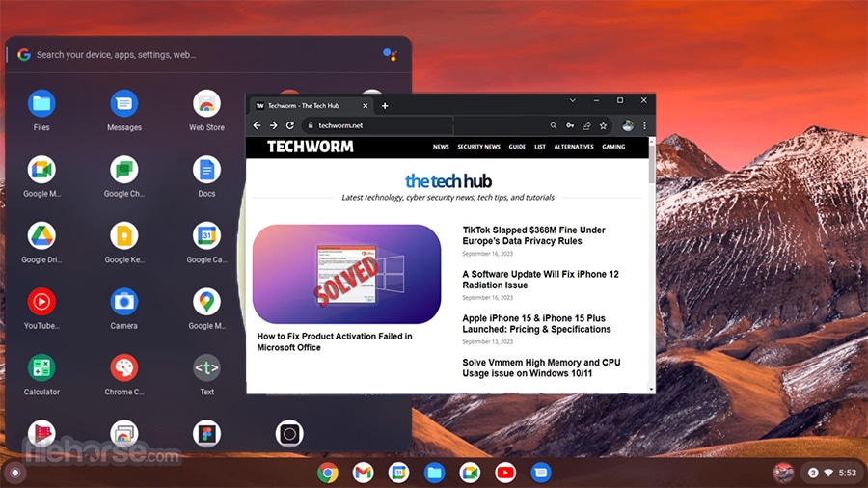The height and width of the screenshot is (488, 868).
Task: Open the Text editor app
Action: pyautogui.click(x=206, y=368)
